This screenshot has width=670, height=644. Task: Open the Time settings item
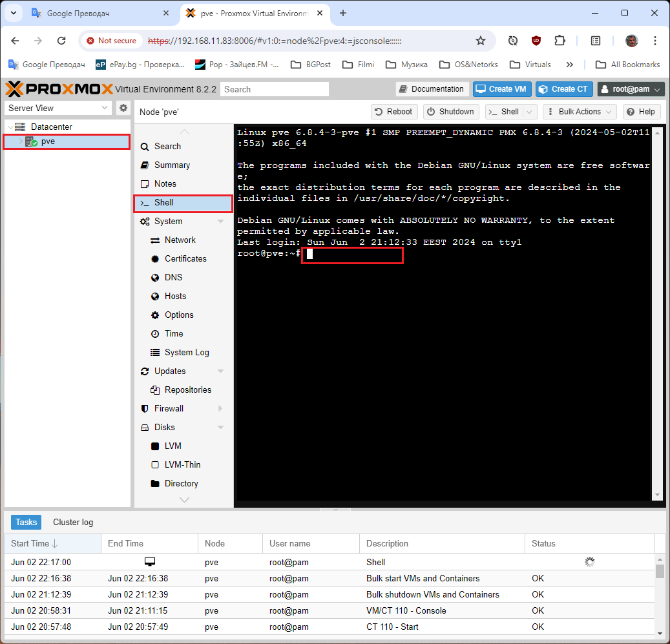point(183,334)
